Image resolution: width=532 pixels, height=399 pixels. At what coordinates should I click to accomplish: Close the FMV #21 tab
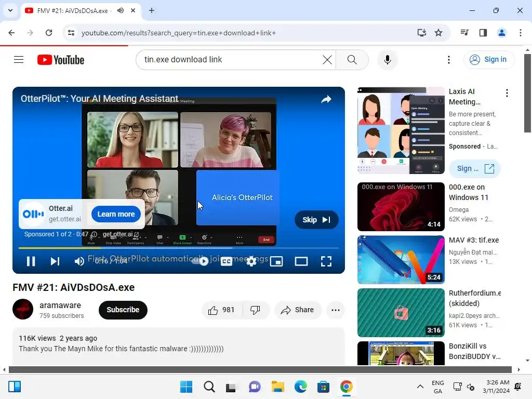(x=133, y=10)
